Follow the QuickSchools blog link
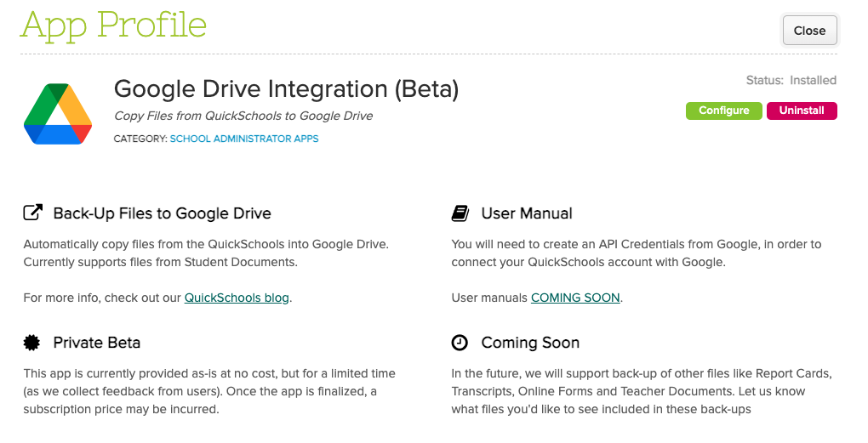The height and width of the screenshot is (443, 868). point(237,298)
